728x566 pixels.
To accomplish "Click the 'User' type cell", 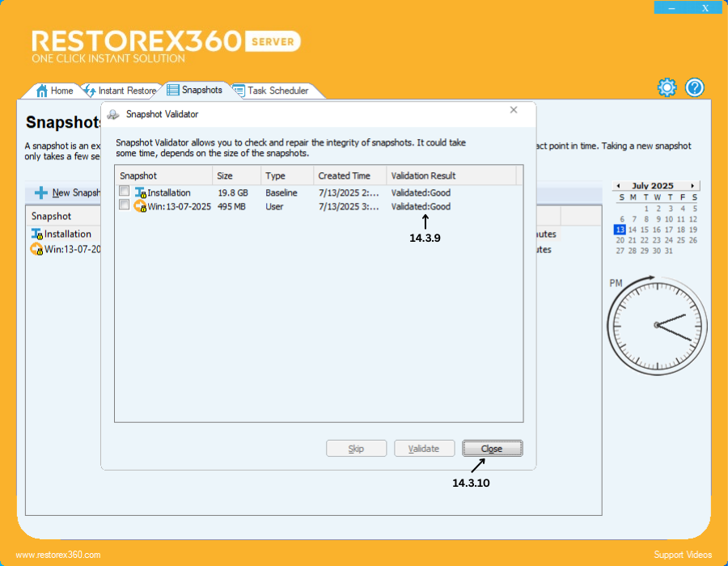I will point(274,206).
